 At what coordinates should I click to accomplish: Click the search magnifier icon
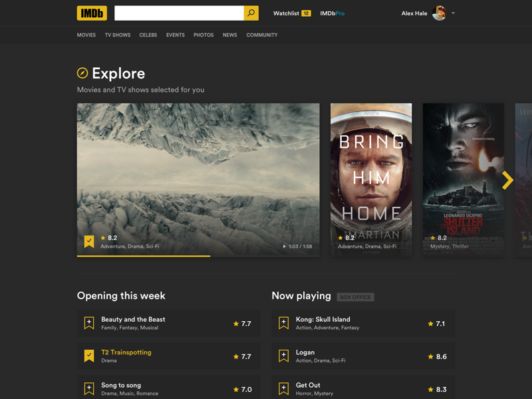[251, 13]
